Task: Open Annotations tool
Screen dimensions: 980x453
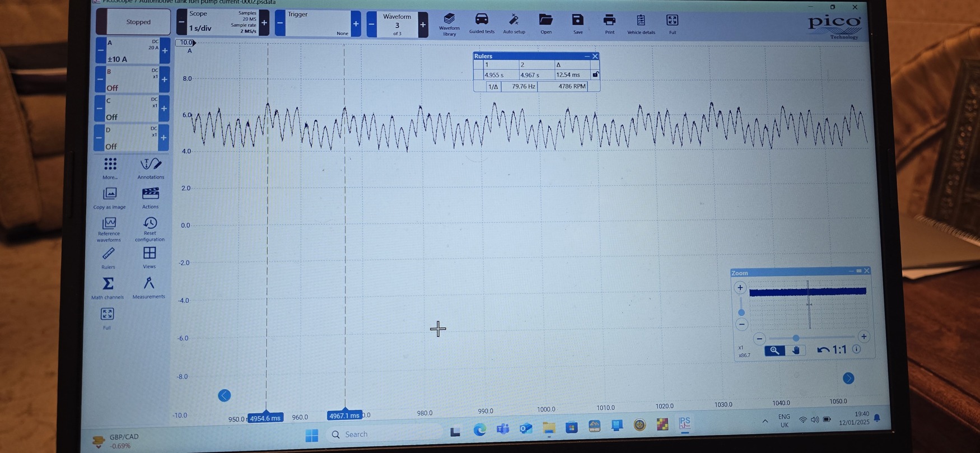Action: (x=151, y=169)
